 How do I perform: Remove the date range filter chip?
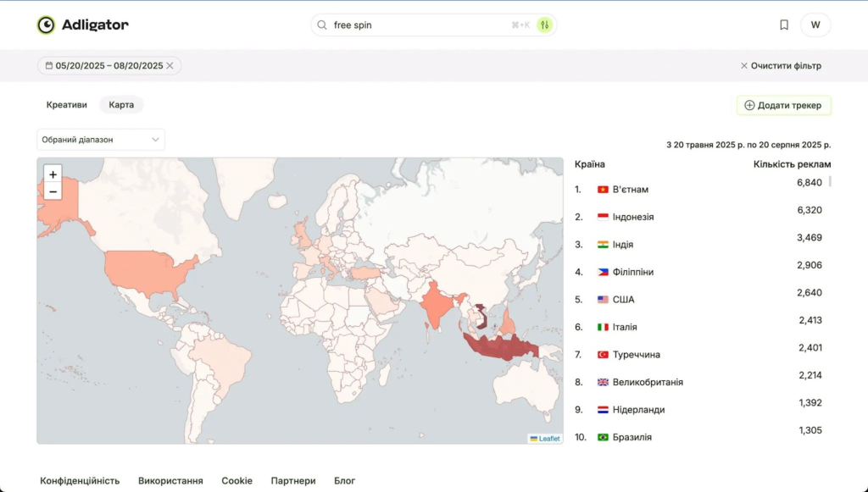click(x=170, y=66)
